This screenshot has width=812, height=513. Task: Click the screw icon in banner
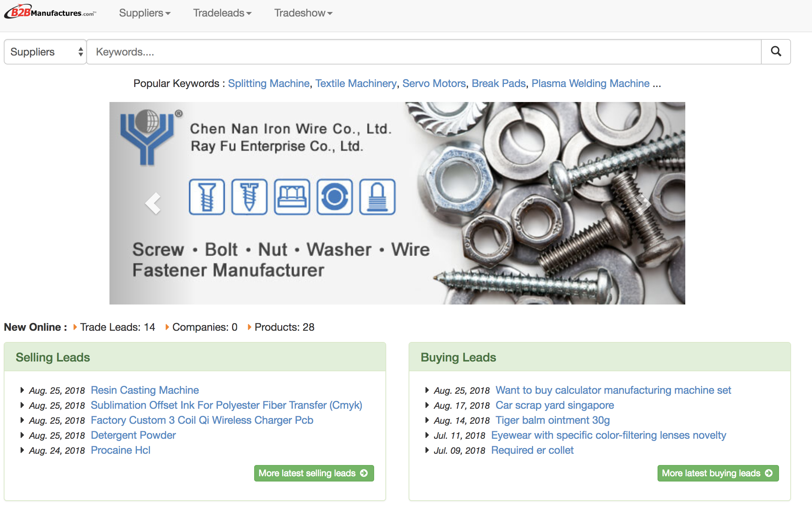[x=207, y=197]
